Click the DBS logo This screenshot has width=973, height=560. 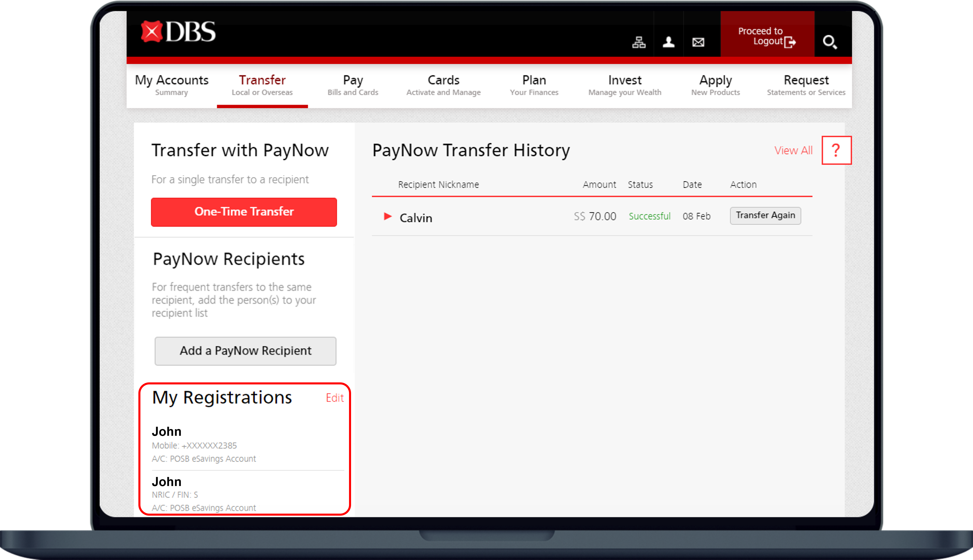point(178,32)
